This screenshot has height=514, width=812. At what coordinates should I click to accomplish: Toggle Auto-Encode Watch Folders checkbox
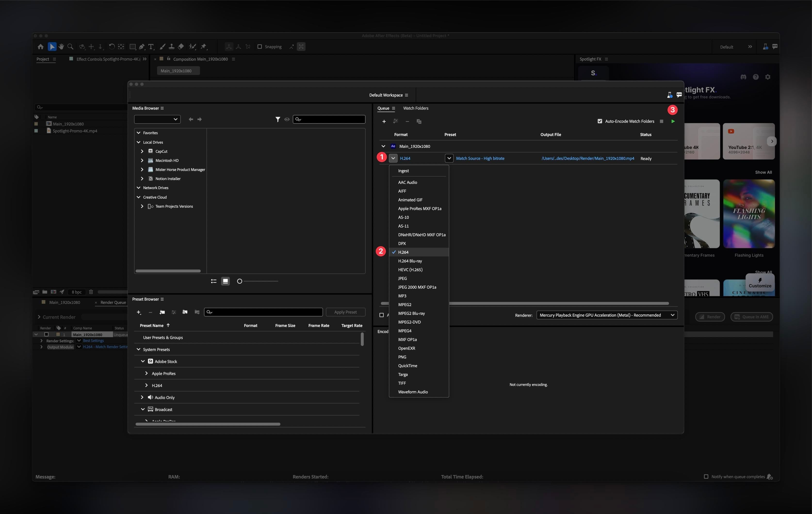[600, 121]
